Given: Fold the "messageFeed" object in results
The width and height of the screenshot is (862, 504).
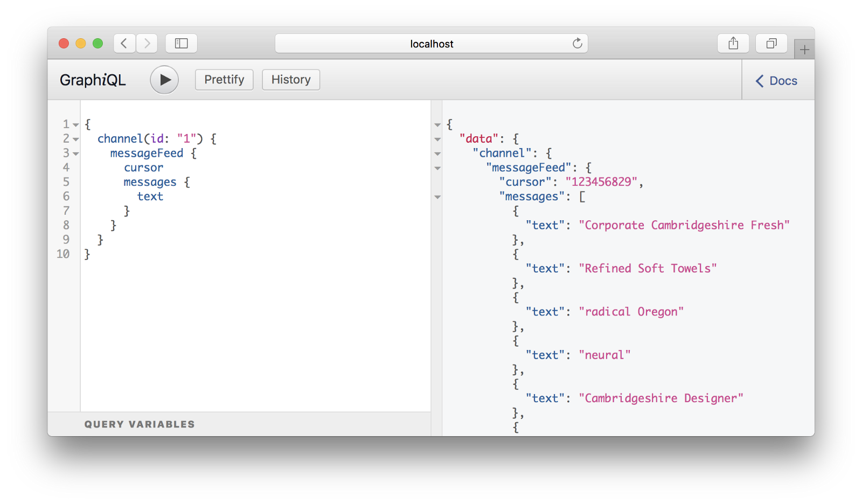Looking at the screenshot, I should pos(437,169).
